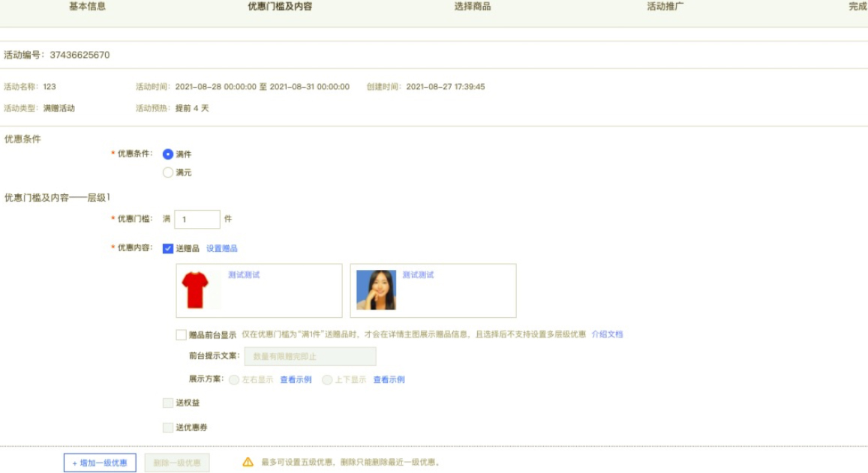Screen dimensions: 868x473
Task: Select the 满件 radio option
Action: tap(168, 154)
